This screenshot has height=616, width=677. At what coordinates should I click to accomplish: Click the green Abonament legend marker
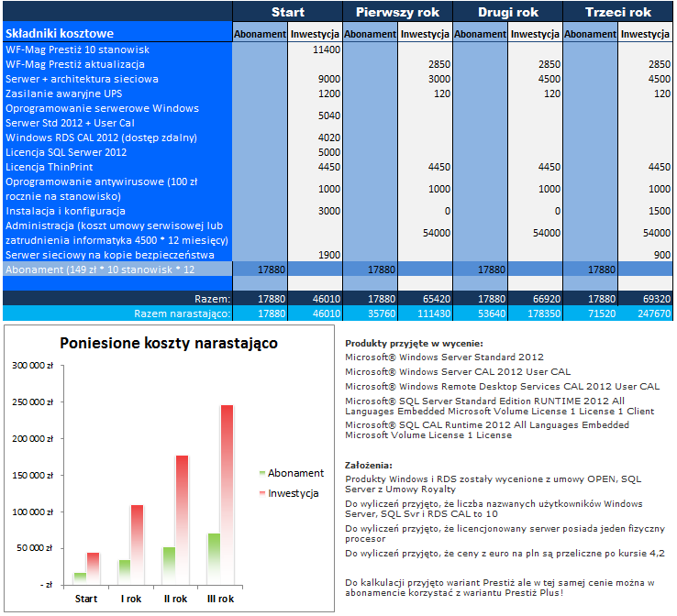point(262,473)
